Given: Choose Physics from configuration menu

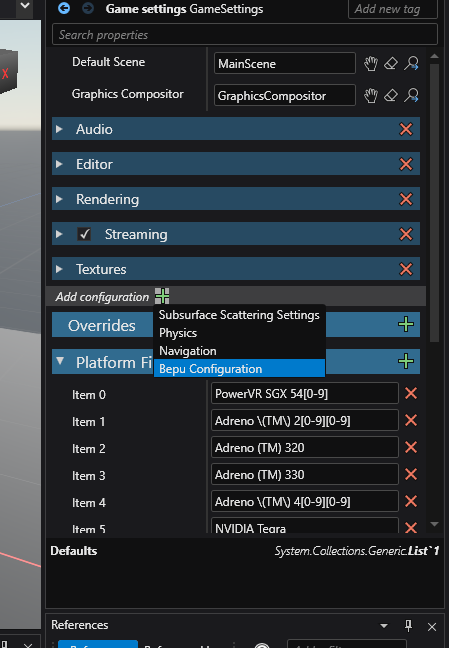Looking at the screenshot, I should point(239,333).
